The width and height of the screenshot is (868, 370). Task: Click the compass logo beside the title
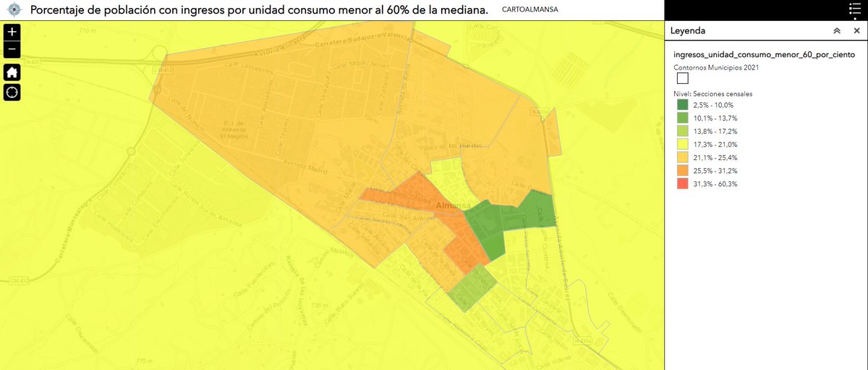(x=14, y=11)
